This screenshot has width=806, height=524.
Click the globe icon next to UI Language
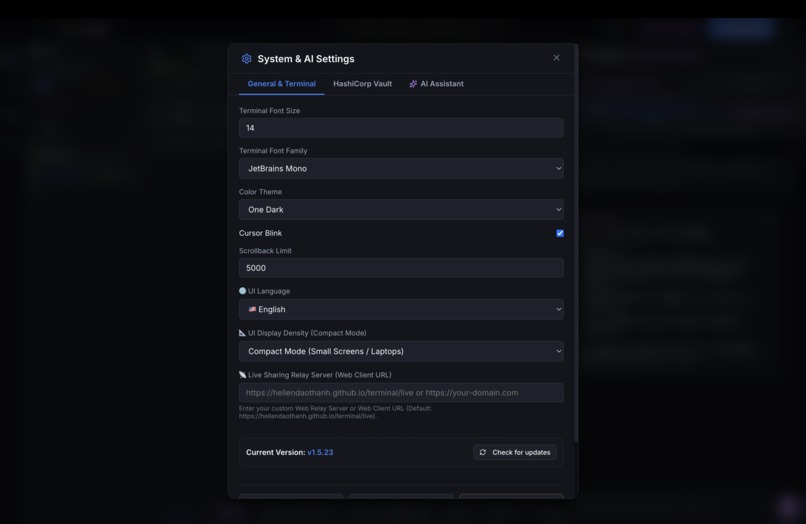(x=243, y=291)
